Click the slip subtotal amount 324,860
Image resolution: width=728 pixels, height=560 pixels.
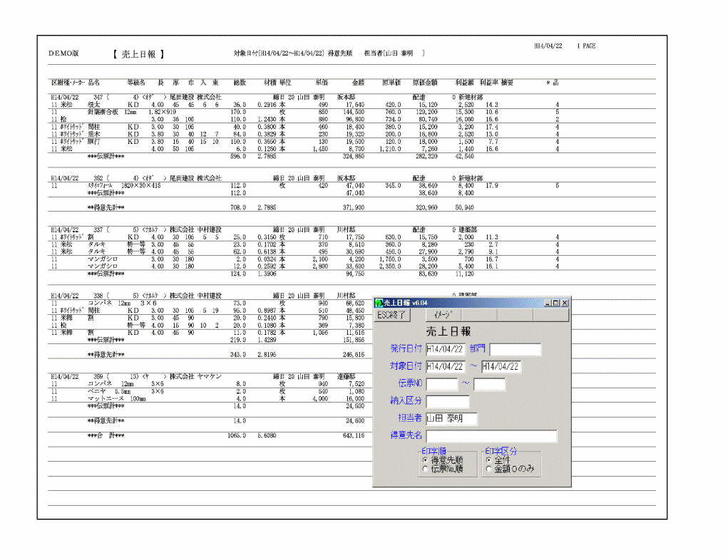tap(354, 157)
